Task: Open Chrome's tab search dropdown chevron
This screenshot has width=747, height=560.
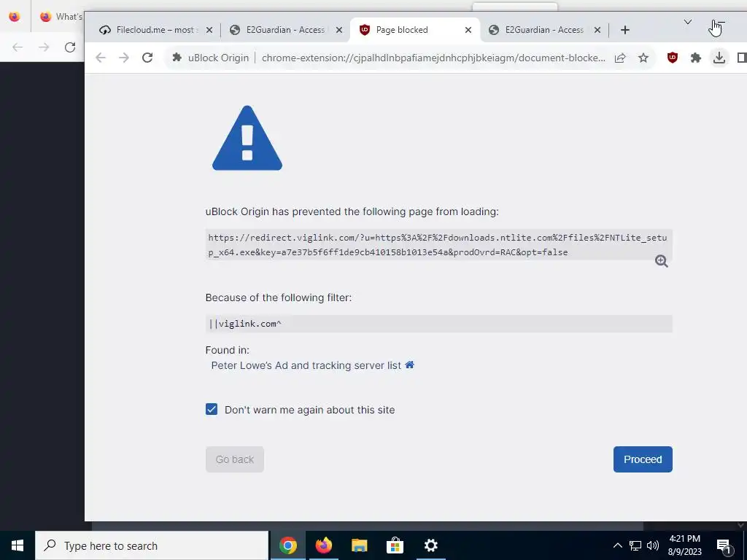Action: pyautogui.click(x=687, y=22)
